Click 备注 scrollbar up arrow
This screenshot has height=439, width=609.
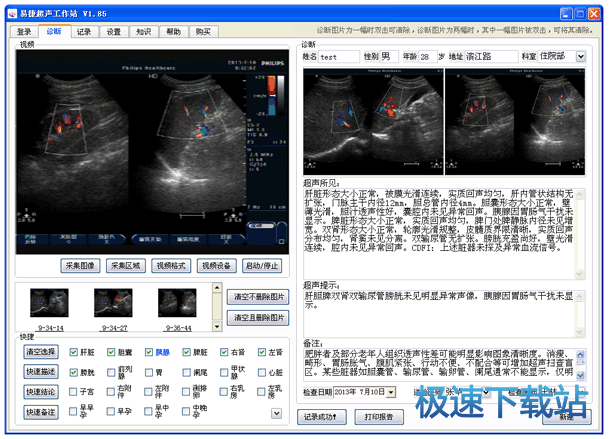(580, 354)
